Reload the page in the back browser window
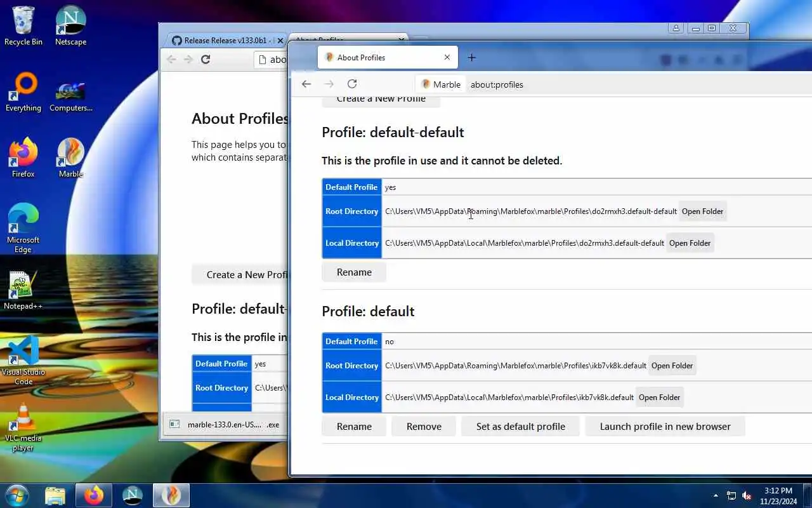 205,59
